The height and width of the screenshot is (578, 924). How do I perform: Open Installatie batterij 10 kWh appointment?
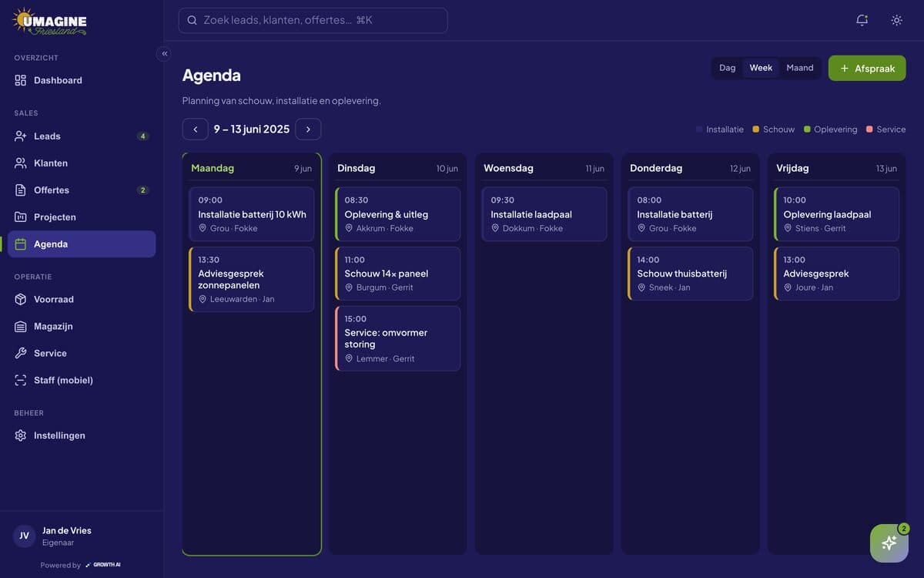pos(252,214)
